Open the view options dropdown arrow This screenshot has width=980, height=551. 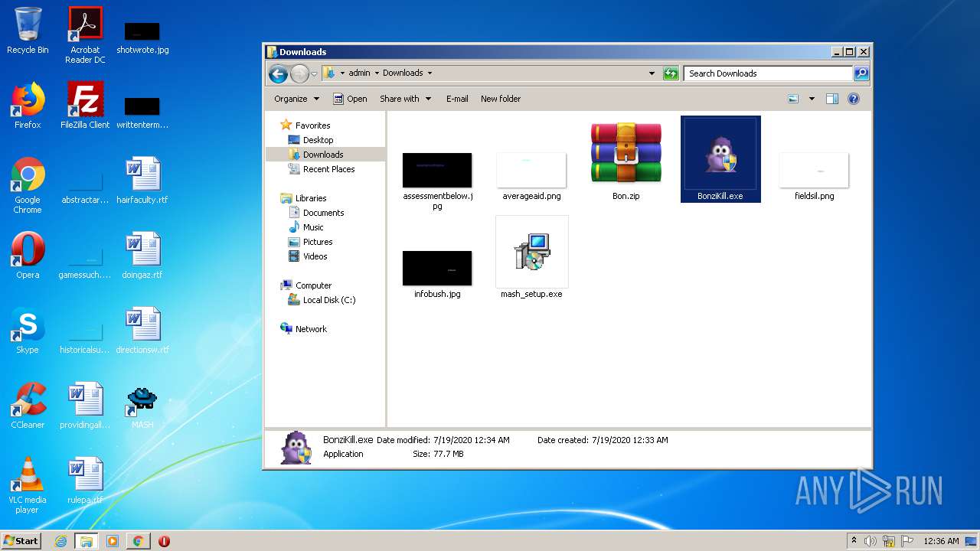[812, 99]
